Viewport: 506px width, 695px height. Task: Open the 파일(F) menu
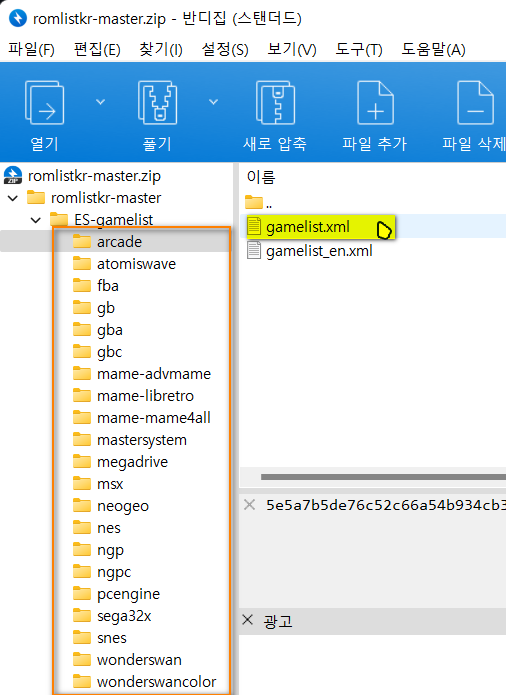[31, 49]
